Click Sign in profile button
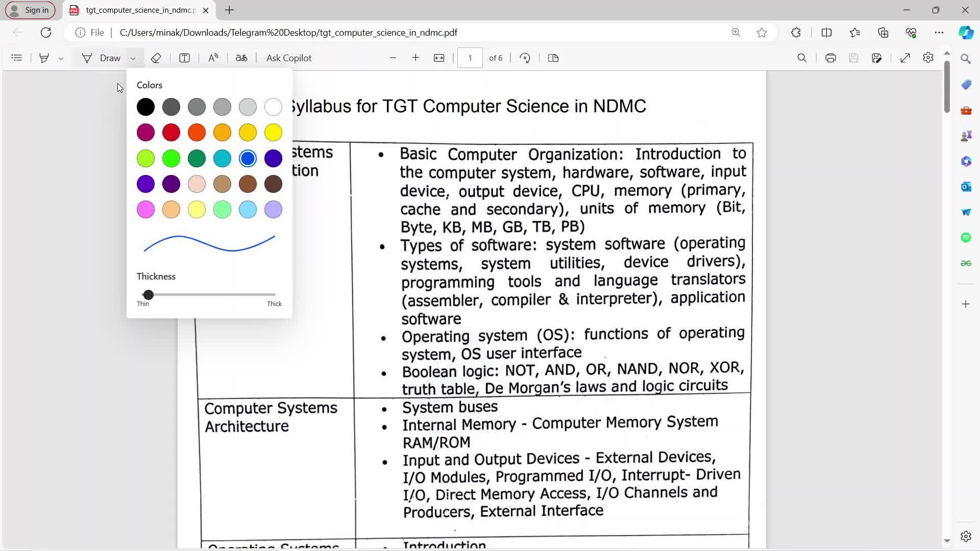980x551 pixels. (x=30, y=10)
